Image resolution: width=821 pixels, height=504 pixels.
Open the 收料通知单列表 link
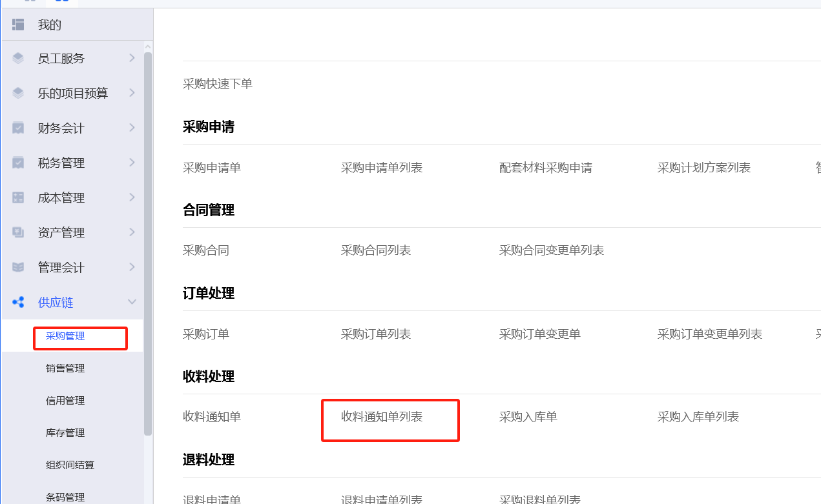[382, 417]
